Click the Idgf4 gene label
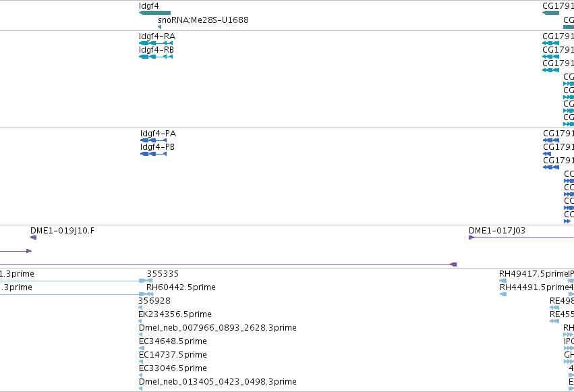This screenshot has height=392, width=574. point(149,6)
